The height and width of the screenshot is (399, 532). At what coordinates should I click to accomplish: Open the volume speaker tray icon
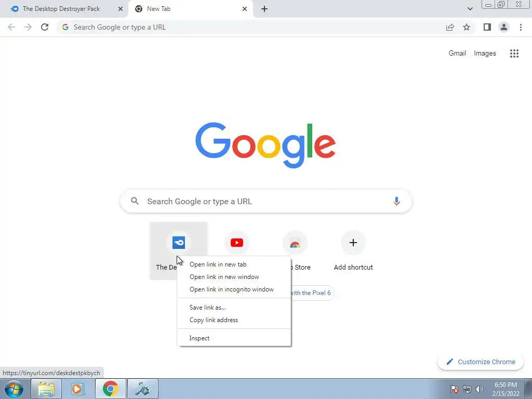coord(479,389)
